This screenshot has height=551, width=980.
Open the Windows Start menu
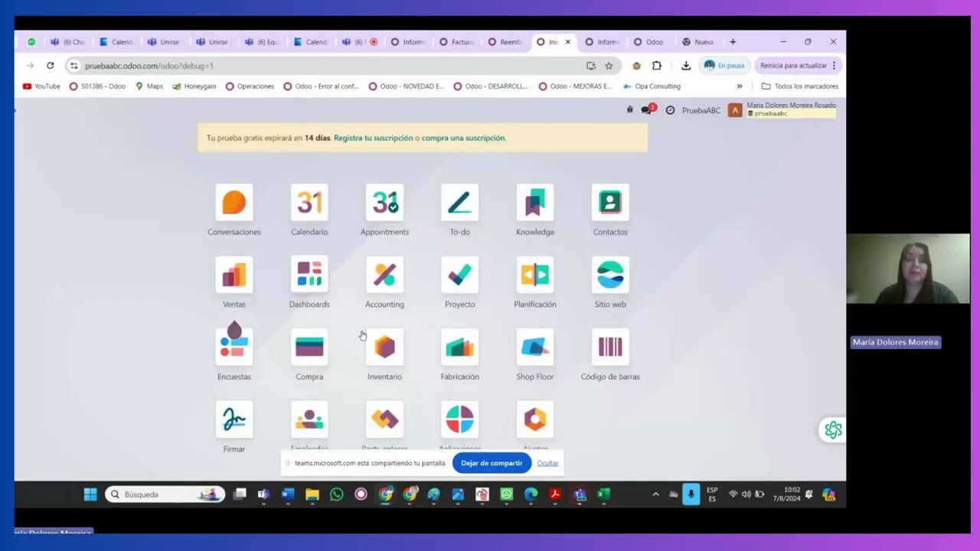tap(90, 494)
